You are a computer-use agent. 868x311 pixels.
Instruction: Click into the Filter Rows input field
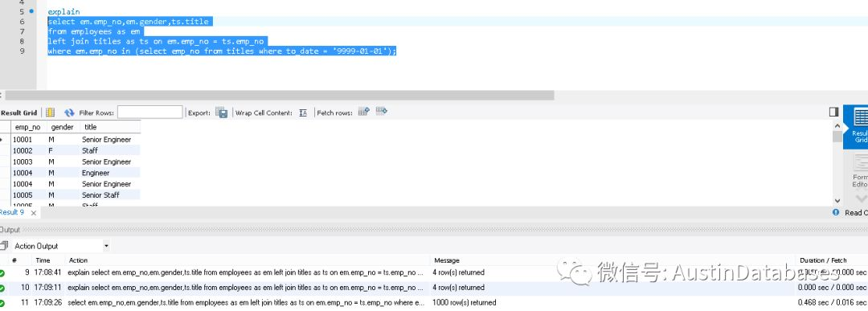click(x=150, y=113)
